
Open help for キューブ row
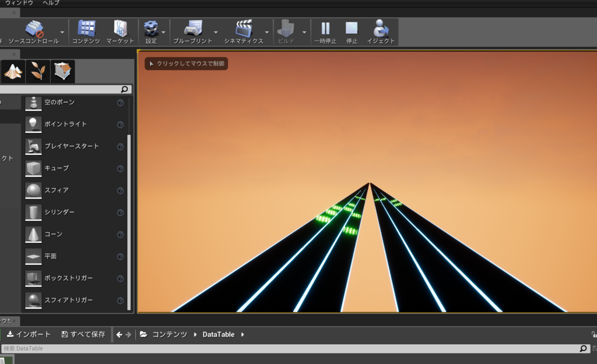120,169
